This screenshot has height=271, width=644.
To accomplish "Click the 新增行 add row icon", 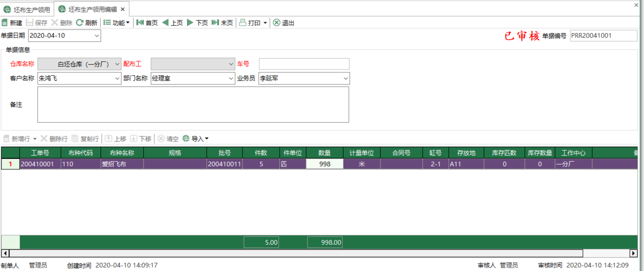I will (x=6, y=138).
